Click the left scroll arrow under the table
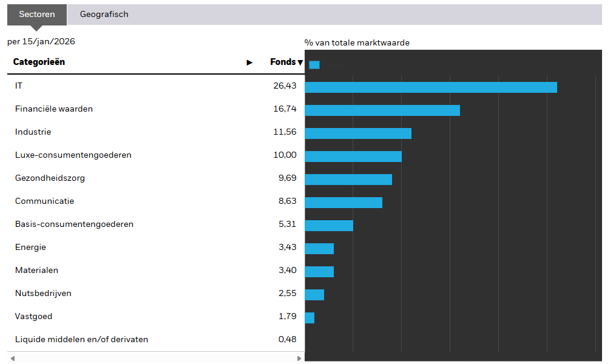 (x=12, y=359)
